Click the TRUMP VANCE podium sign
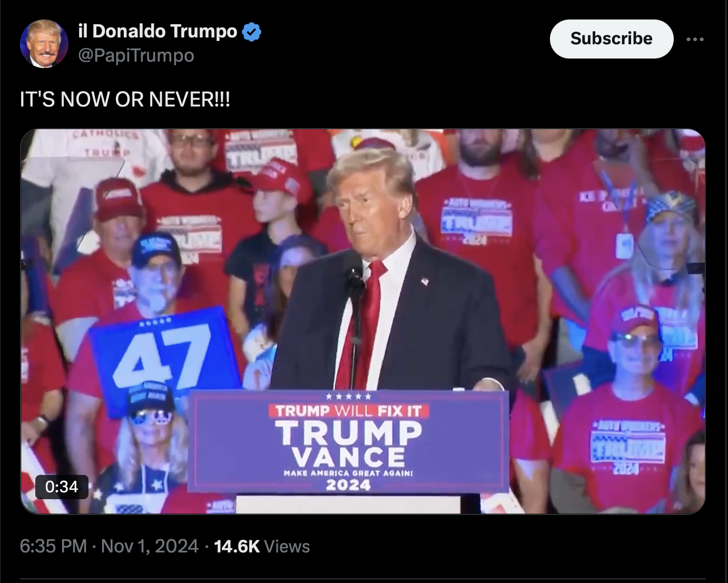This screenshot has width=728, height=583. pyautogui.click(x=348, y=442)
